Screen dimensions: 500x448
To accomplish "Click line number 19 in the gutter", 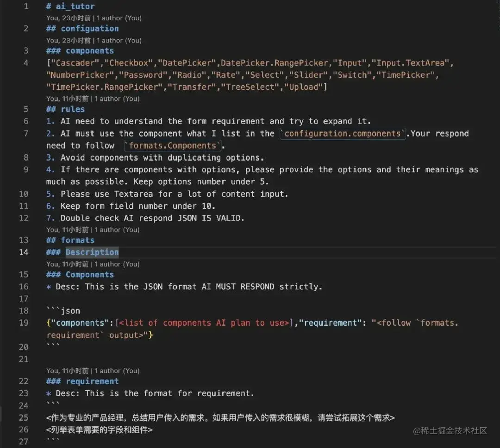I will [x=24, y=323].
